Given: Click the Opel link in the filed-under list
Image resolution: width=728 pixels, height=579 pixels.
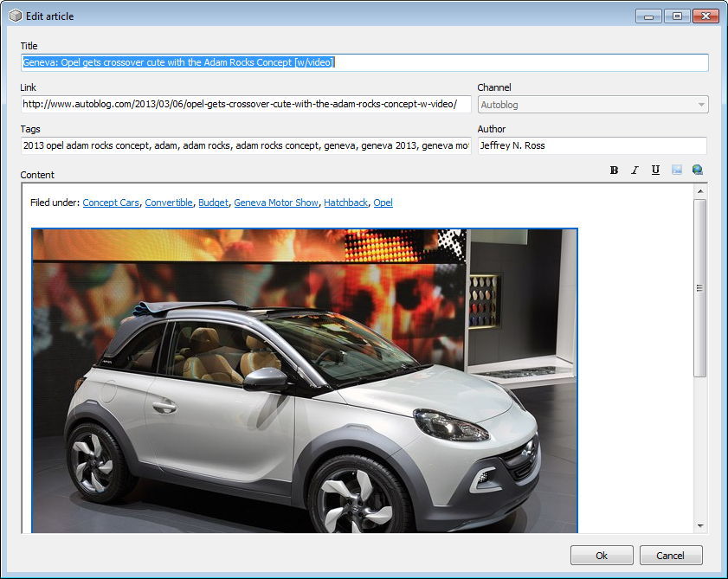Looking at the screenshot, I should (383, 202).
